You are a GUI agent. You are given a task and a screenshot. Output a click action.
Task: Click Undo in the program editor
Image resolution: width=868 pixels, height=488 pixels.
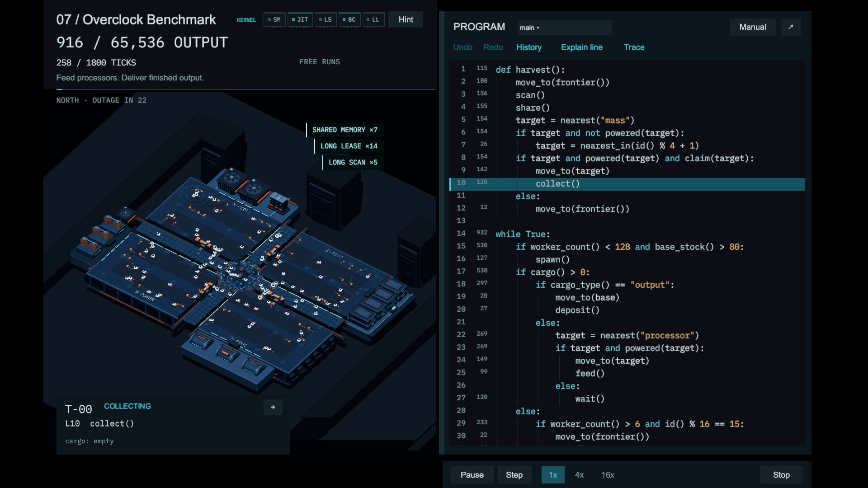point(462,47)
